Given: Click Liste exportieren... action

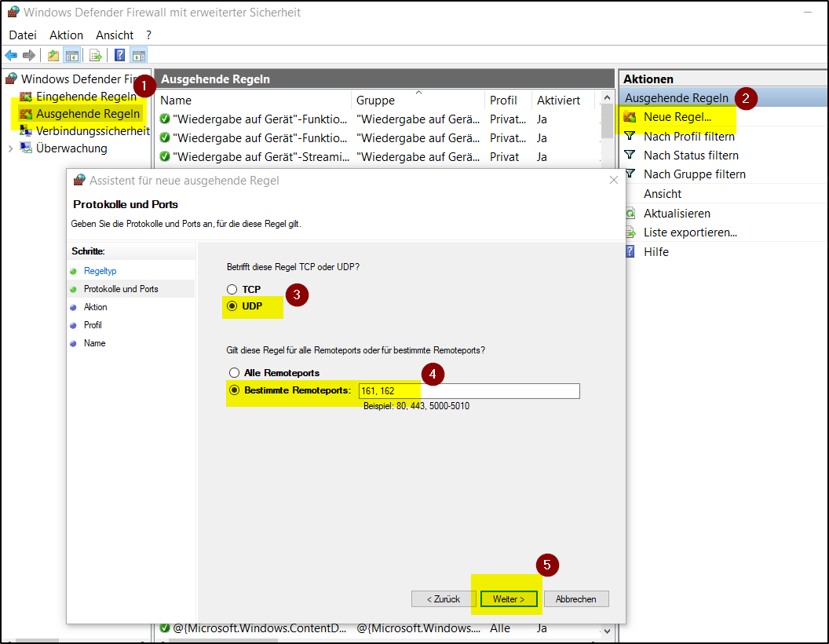Looking at the screenshot, I should (x=690, y=232).
